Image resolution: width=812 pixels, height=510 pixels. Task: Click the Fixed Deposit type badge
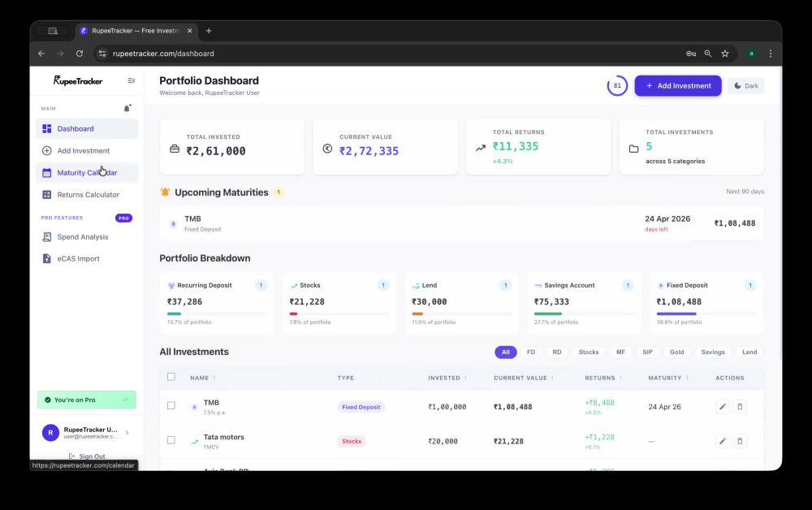pyautogui.click(x=361, y=407)
